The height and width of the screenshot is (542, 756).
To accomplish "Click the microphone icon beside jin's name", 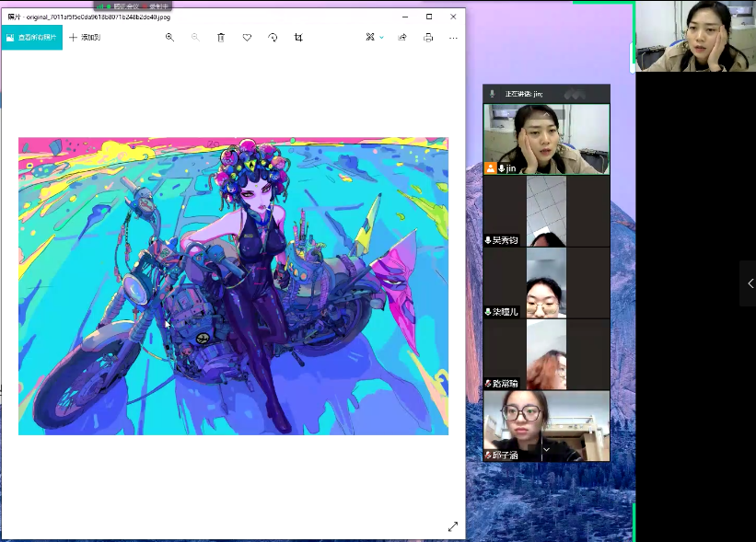I will 502,168.
